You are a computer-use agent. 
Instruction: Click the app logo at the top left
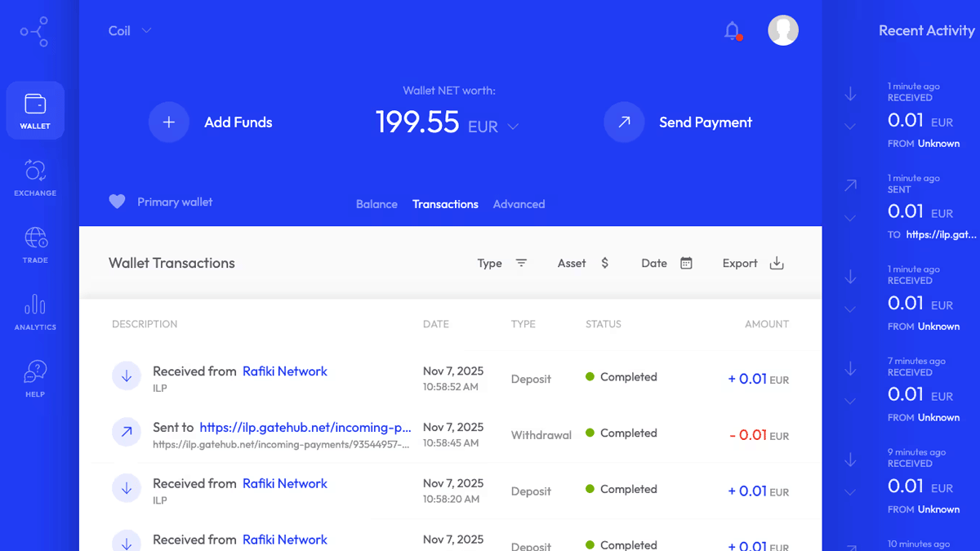[x=35, y=31]
